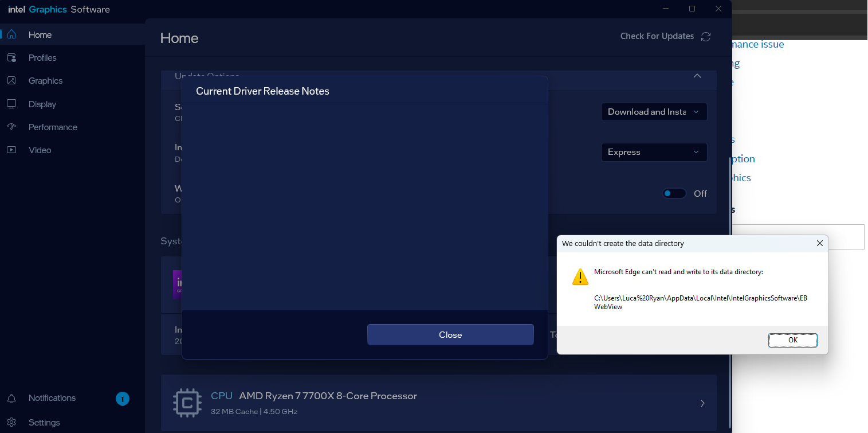This screenshot has width=868, height=433.
Task: Click the notification count badge
Action: (x=122, y=399)
